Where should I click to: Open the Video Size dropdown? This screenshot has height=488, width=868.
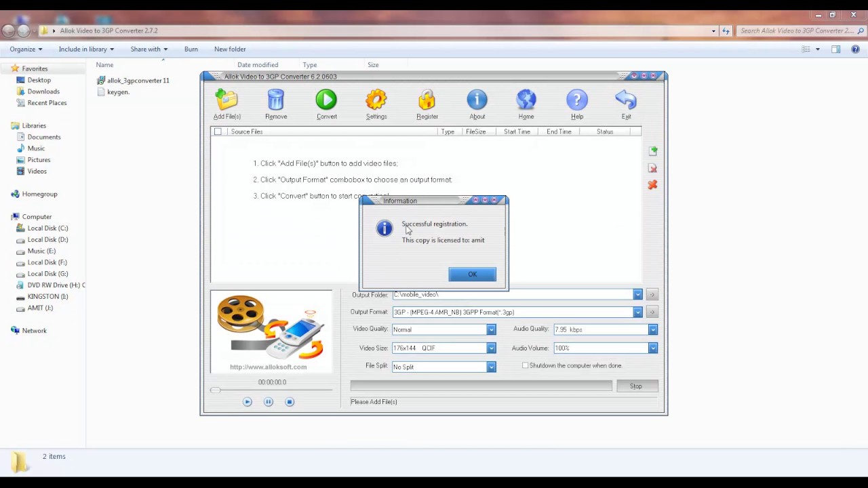(491, 348)
